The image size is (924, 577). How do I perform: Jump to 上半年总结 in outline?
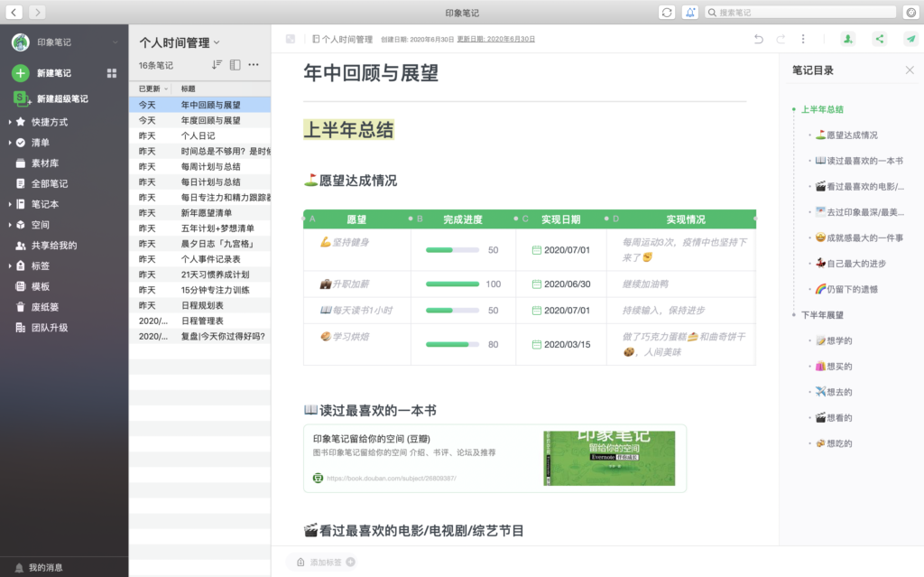point(822,109)
